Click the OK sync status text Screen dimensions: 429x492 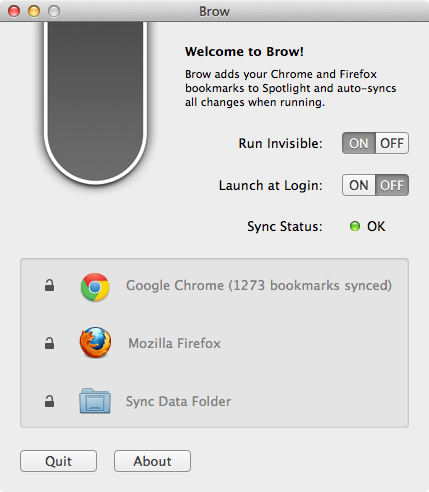[x=376, y=226]
